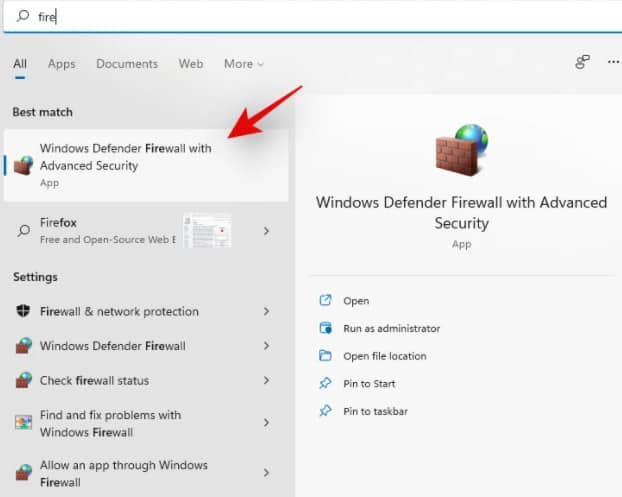Expand the More filter dropdown

[244, 64]
